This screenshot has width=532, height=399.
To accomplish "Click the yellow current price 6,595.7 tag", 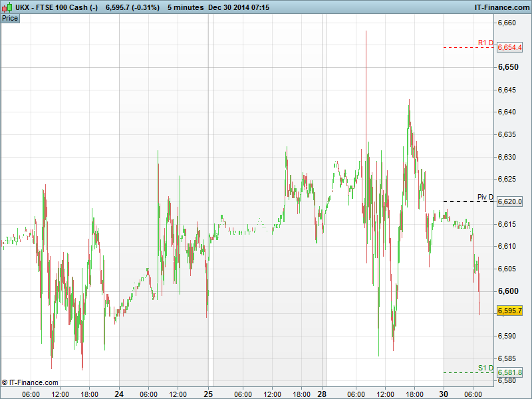I will pos(510,311).
